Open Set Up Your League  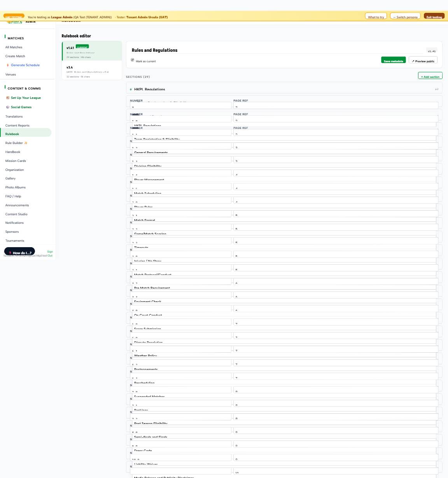pos(26,98)
